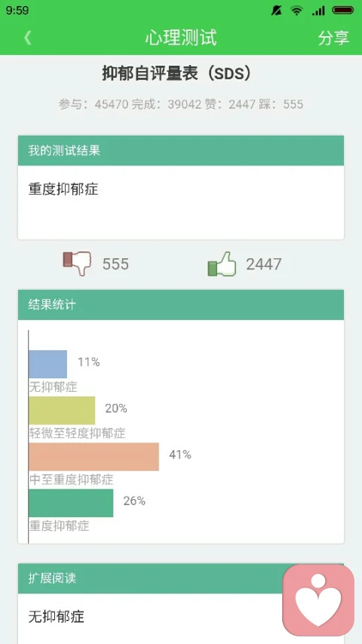Tap the thumbs-down icon

click(x=77, y=263)
